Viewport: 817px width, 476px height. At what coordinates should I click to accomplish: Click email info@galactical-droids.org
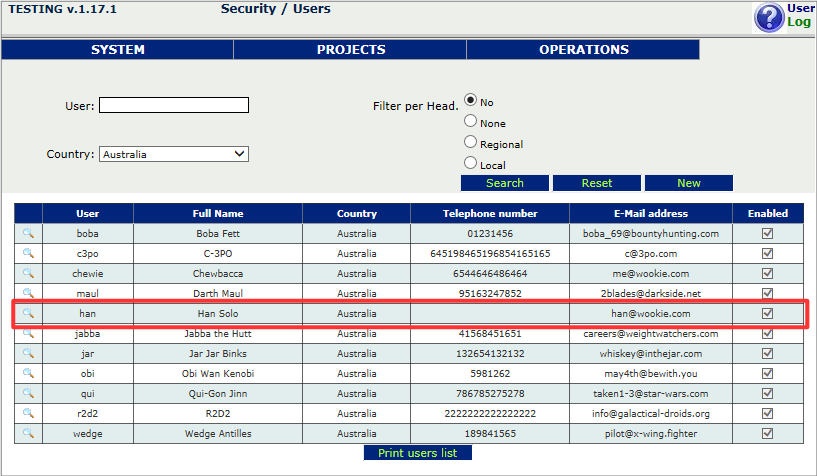click(x=651, y=414)
